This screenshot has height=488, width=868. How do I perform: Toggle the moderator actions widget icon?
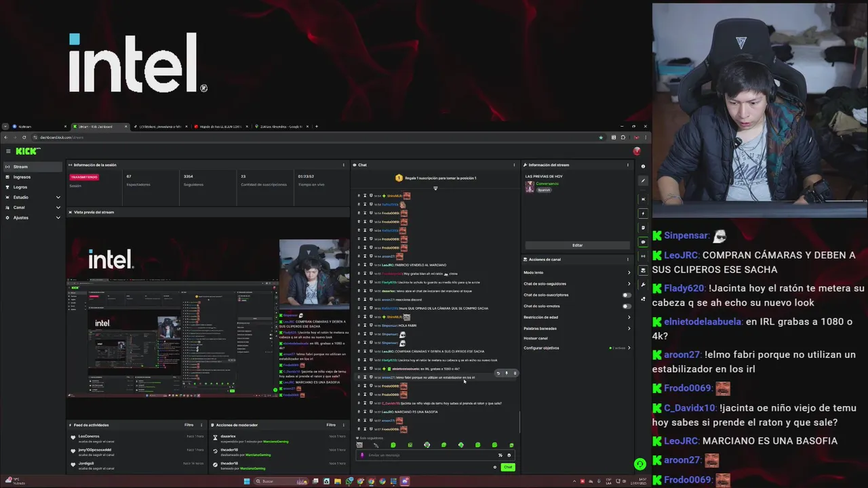[x=644, y=270]
